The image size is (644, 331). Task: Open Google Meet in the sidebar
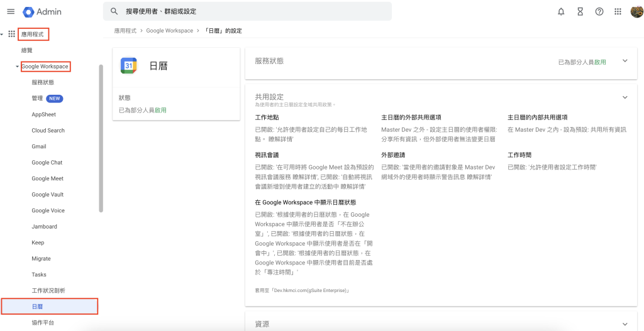[x=47, y=178]
